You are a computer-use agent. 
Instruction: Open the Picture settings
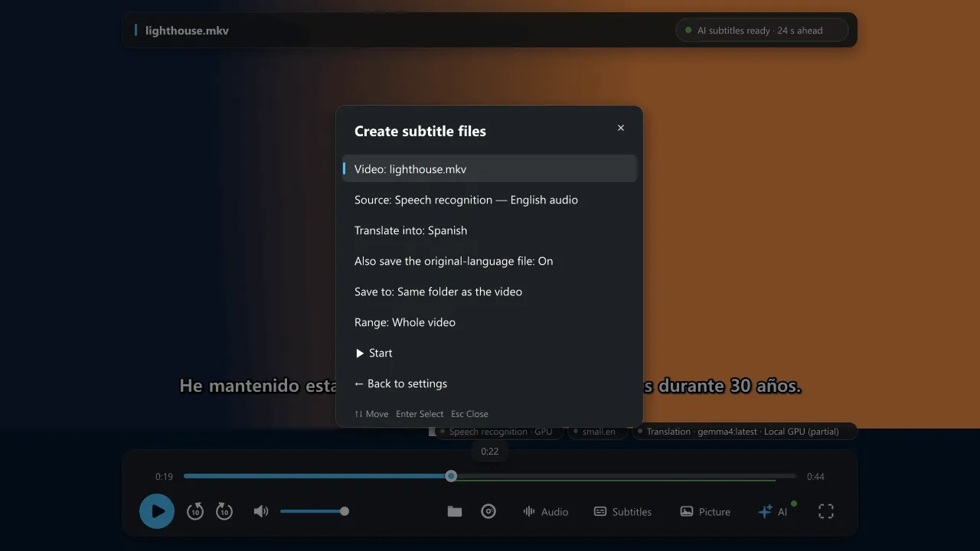pos(705,511)
